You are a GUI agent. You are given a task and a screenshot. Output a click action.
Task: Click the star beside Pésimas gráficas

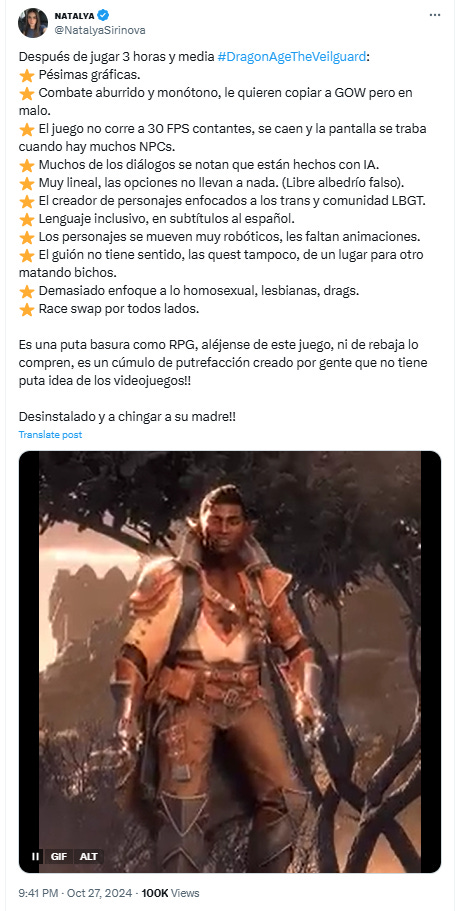(x=27, y=76)
